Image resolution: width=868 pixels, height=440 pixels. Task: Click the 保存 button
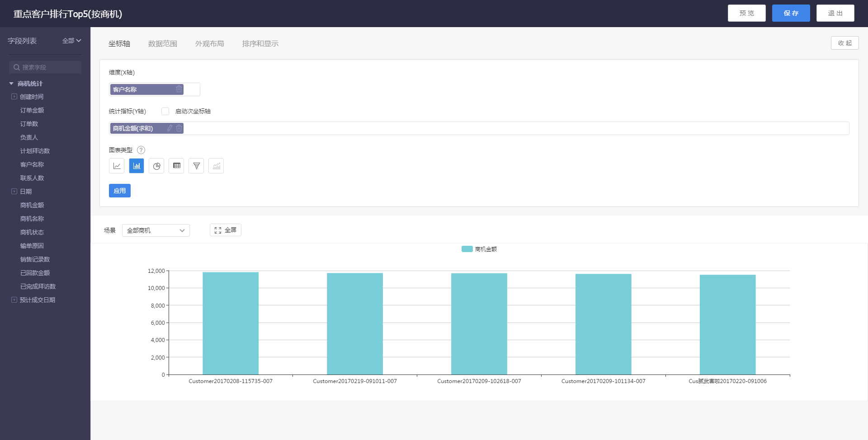click(x=791, y=13)
